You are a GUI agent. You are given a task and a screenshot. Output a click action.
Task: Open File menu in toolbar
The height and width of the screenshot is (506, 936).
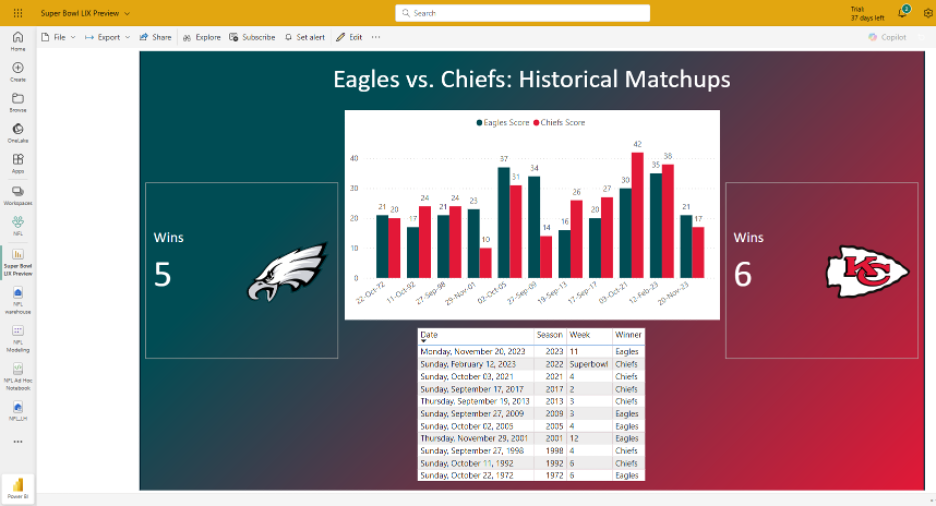click(58, 37)
